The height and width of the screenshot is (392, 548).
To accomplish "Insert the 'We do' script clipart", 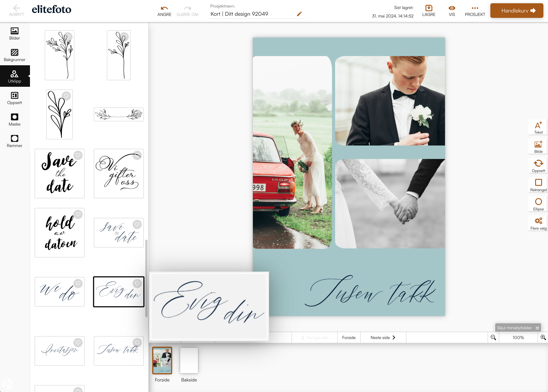I will coord(59,292).
